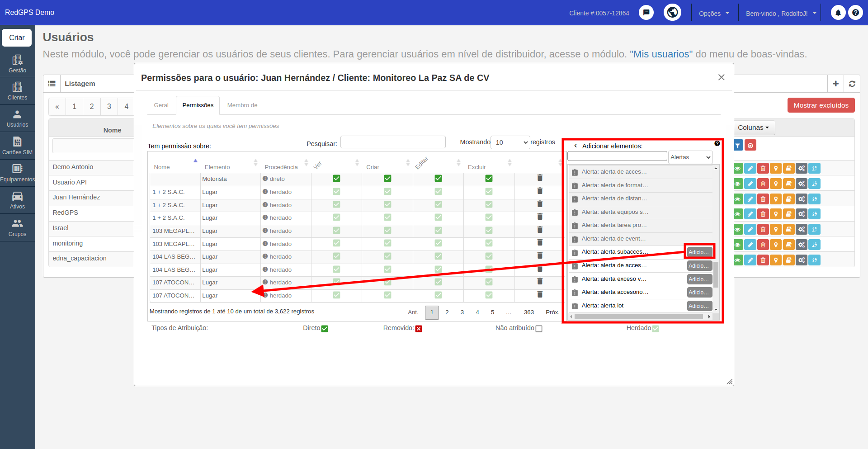Click the Pesquisar search field
The width and height of the screenshot is (868, 449).
(393, 142)
